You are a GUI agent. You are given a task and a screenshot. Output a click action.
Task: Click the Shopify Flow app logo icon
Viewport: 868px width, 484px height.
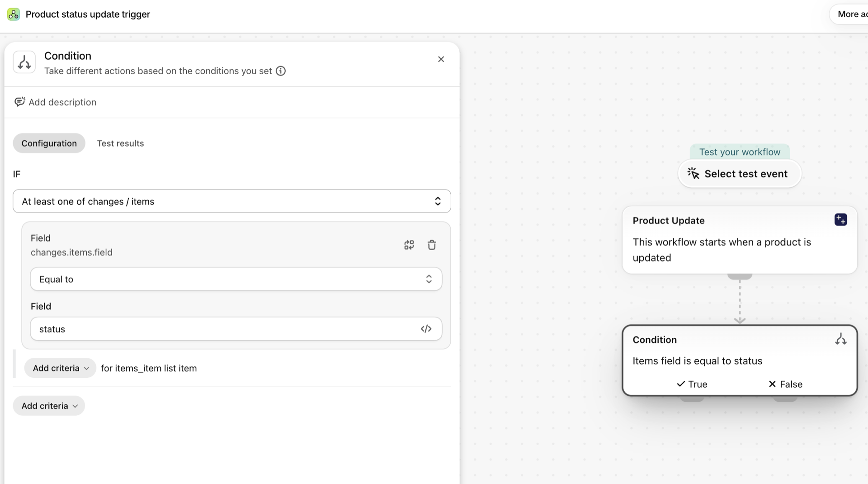14,14
